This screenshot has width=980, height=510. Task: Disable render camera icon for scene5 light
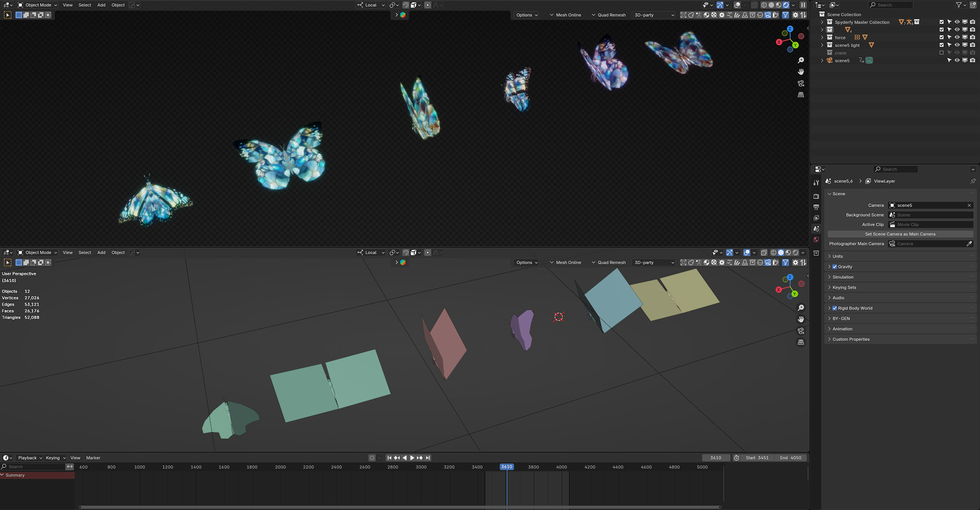972,45
